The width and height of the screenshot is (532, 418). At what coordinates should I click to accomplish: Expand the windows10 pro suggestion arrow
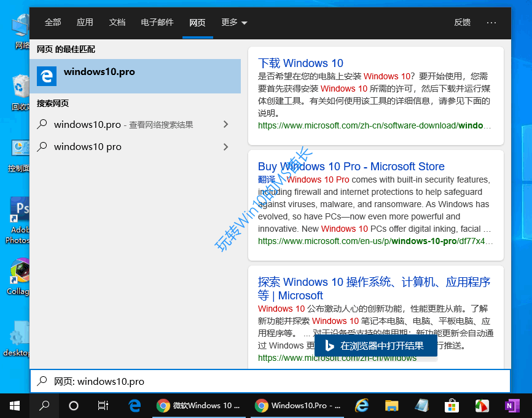point(226,147)
